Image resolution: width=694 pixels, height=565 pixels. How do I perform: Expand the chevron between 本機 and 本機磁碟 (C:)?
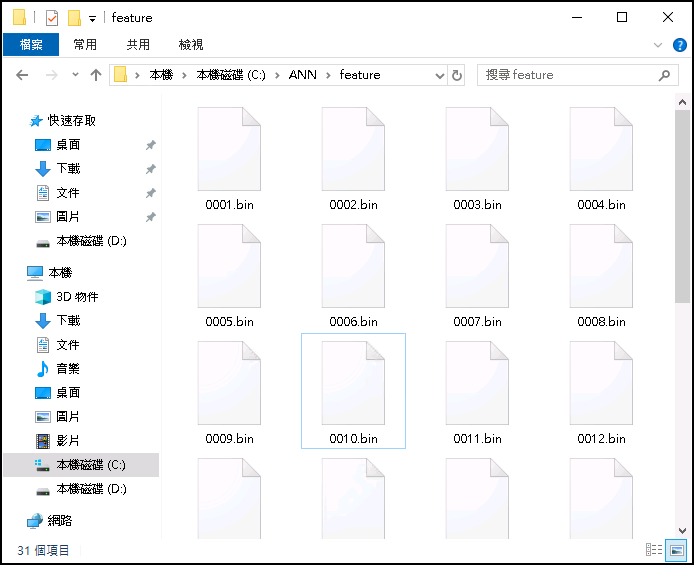point(184,75)
